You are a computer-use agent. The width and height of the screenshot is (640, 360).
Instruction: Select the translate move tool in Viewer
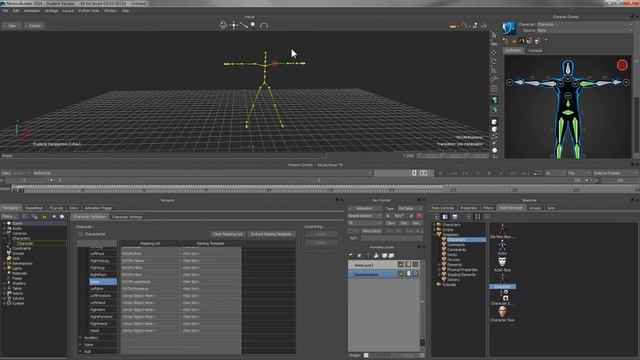pos(233,25)
